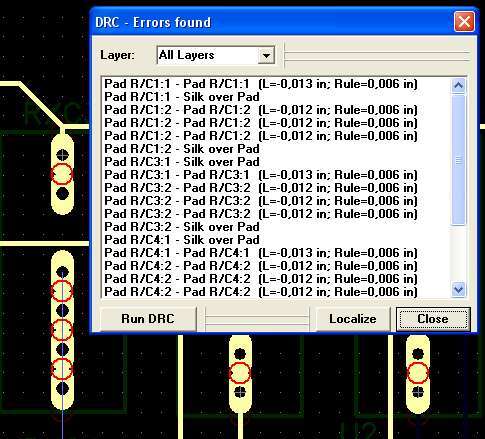This screenshot has height=439, width=485.
Task: Click the Run DRC button
Action: (148, 319)
